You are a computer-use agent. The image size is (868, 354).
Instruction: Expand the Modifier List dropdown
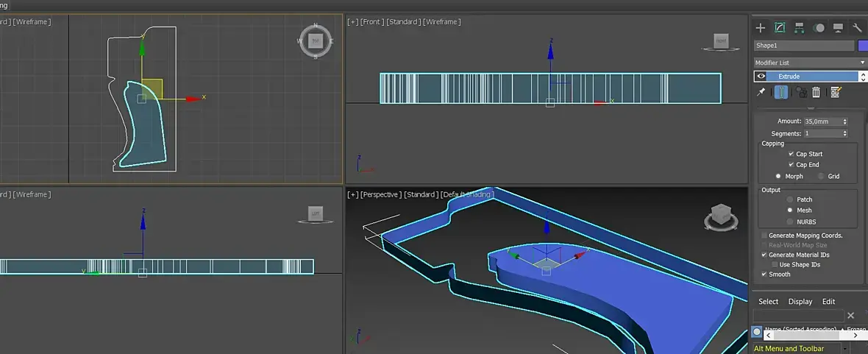(x=863, y=63)
